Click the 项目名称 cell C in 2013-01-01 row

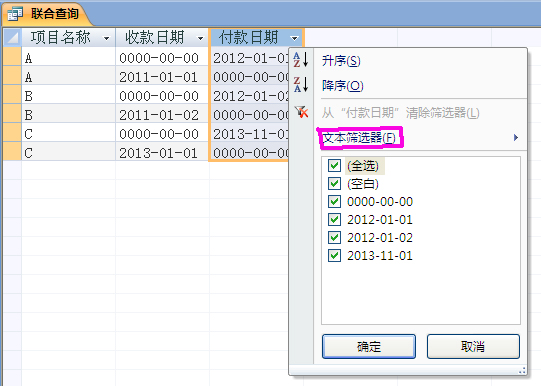pyautogui.click(x=68, y=151)
